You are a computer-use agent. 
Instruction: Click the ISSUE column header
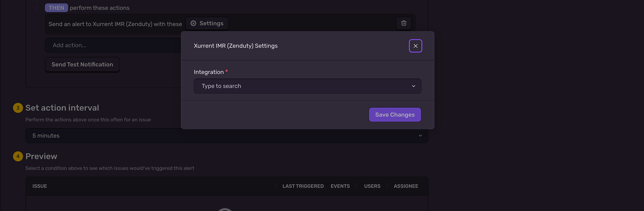40,186
